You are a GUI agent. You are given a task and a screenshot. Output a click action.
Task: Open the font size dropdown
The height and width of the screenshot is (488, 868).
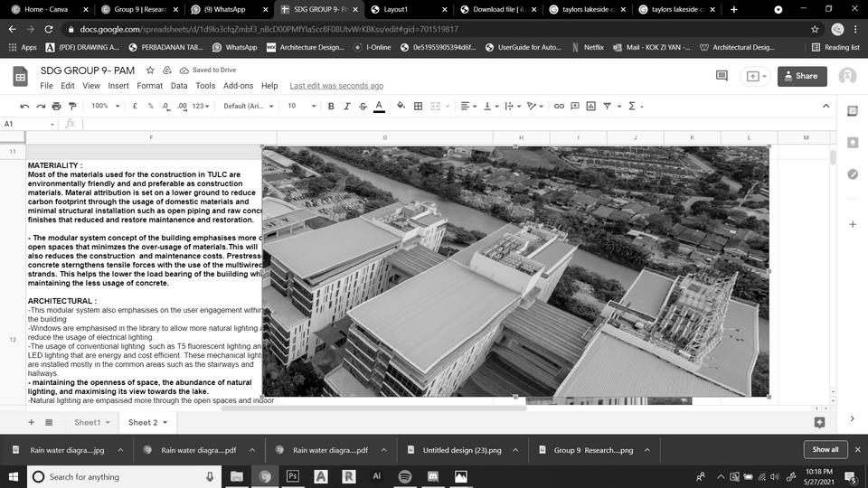301,106
